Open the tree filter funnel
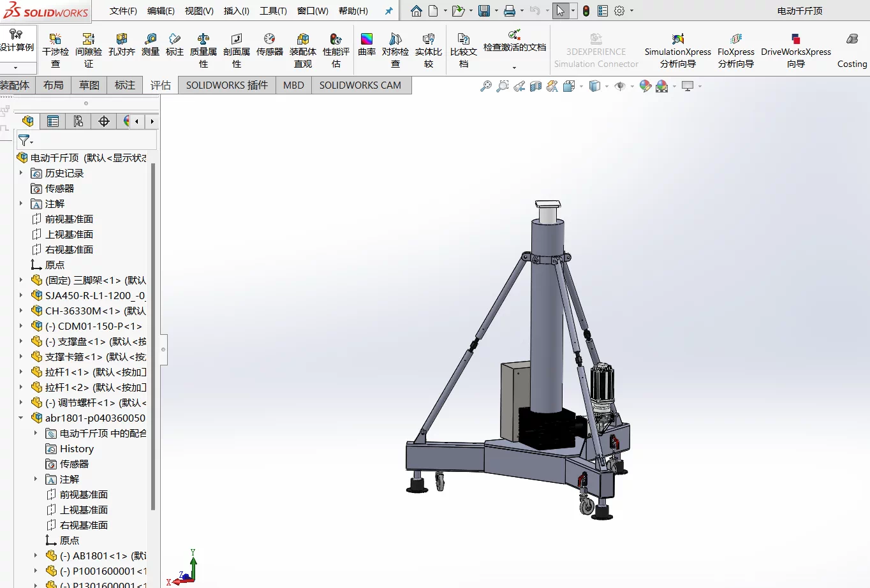The width and height of the screenshot is (870, 588). (24, 140)
